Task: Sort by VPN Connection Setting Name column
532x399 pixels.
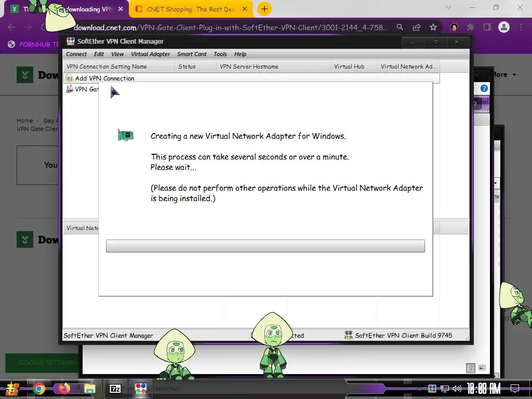Action: [119, 67]
